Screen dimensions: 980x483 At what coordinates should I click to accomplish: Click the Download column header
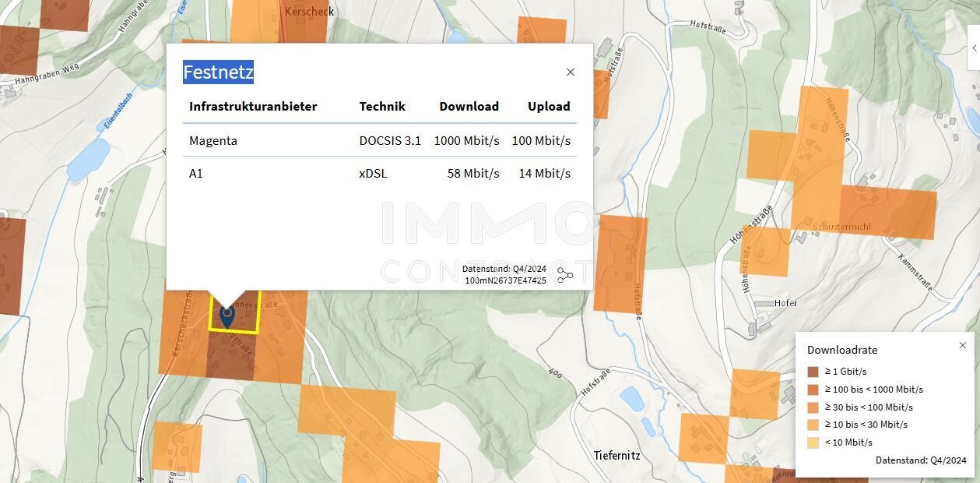click(469, 107)
